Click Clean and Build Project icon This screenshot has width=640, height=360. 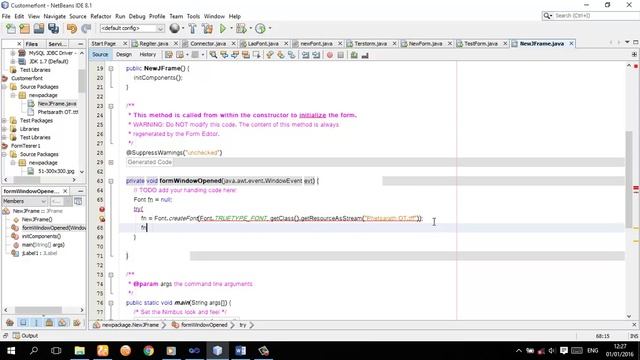(x=207, y=29)
